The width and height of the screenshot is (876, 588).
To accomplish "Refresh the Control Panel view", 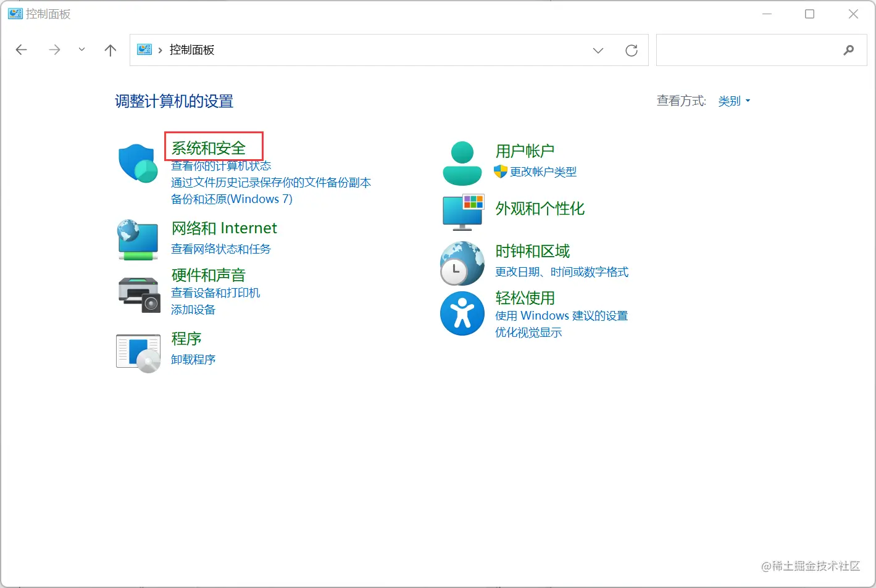I will (631, 51).
